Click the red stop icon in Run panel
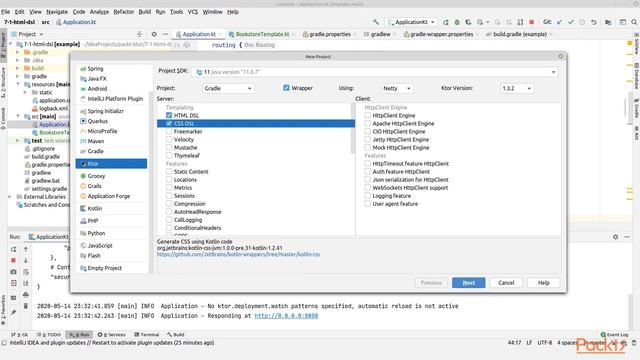 click(13, 260)
